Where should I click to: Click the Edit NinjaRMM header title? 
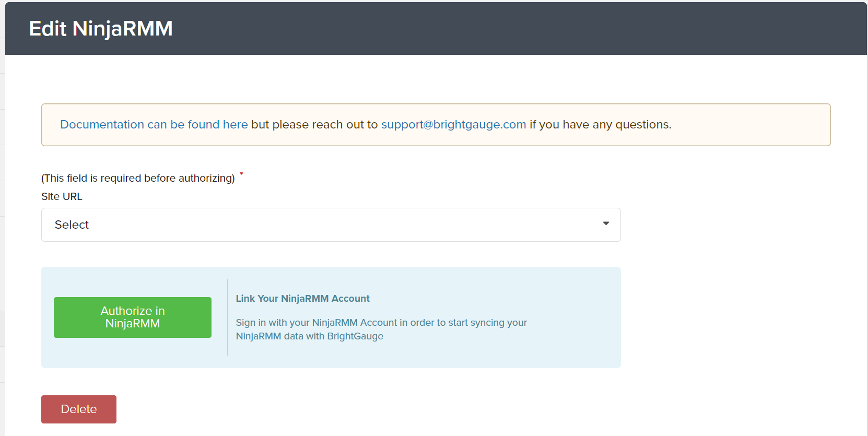101,29
